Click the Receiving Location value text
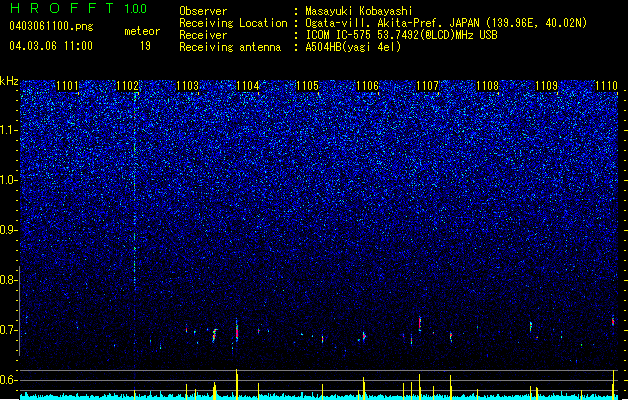629x400 pixels. [x=446, y=23]
